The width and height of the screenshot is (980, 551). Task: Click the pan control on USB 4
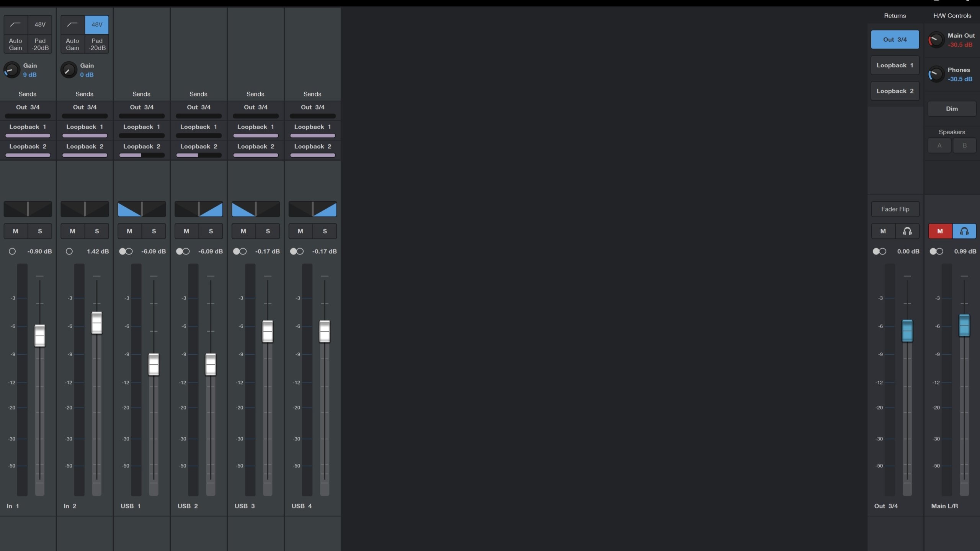tap(313, 209)
